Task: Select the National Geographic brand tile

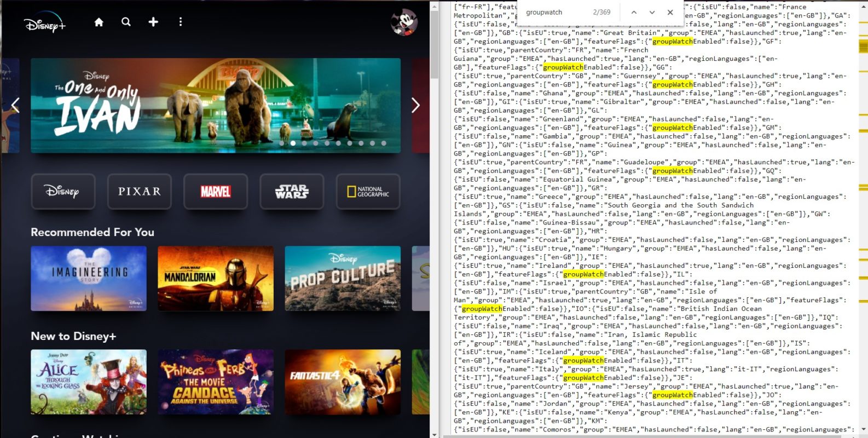Action: pos(368,192)
